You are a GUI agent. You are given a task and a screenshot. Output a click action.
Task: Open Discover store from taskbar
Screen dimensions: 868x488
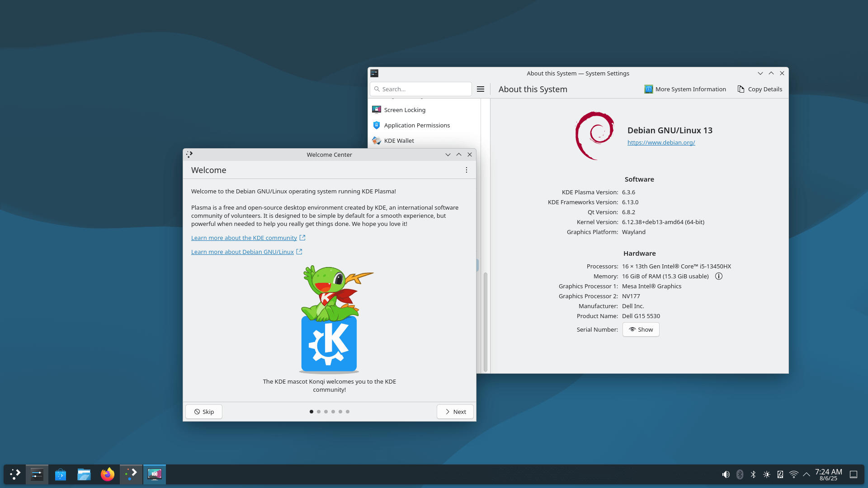(61, 474)
